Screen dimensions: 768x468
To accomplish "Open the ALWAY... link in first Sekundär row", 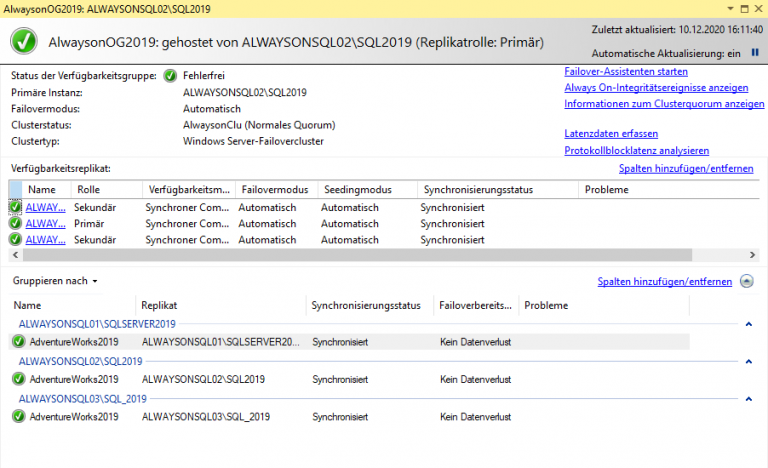I will (x=46, y=207).
